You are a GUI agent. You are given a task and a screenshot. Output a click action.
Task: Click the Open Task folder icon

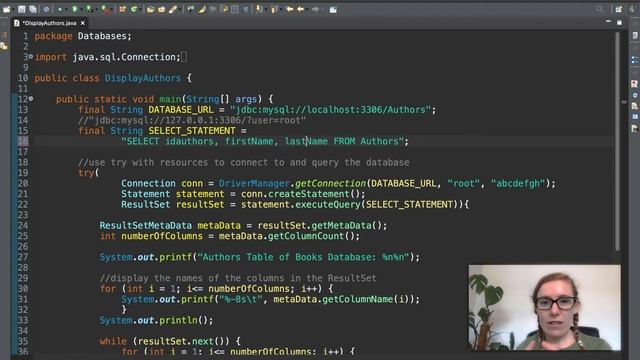[162, 9]
